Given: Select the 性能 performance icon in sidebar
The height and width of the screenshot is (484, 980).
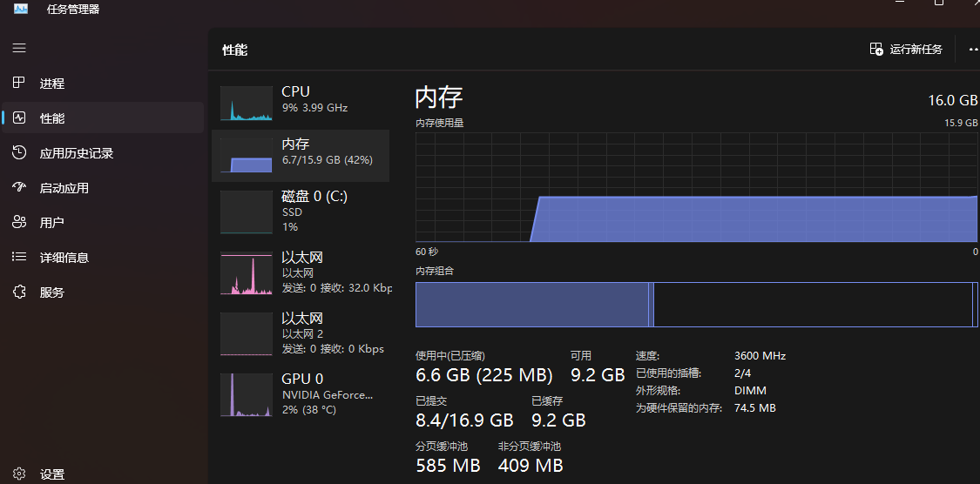Looking at the screenshot, I should point(19,118).
